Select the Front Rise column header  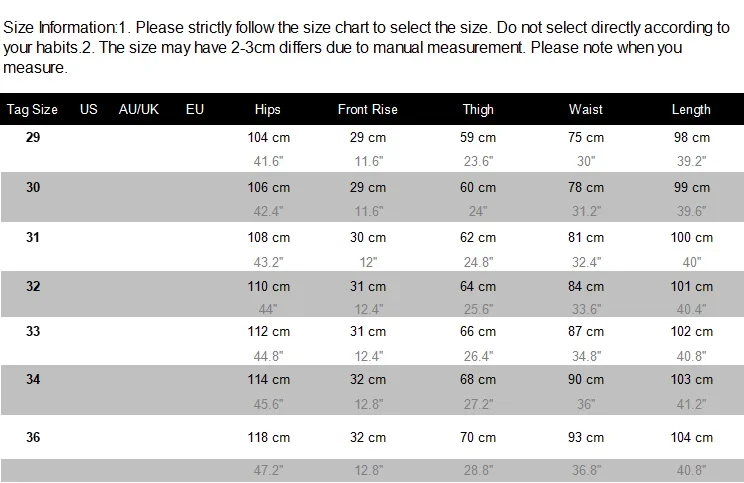pos(368,109)
